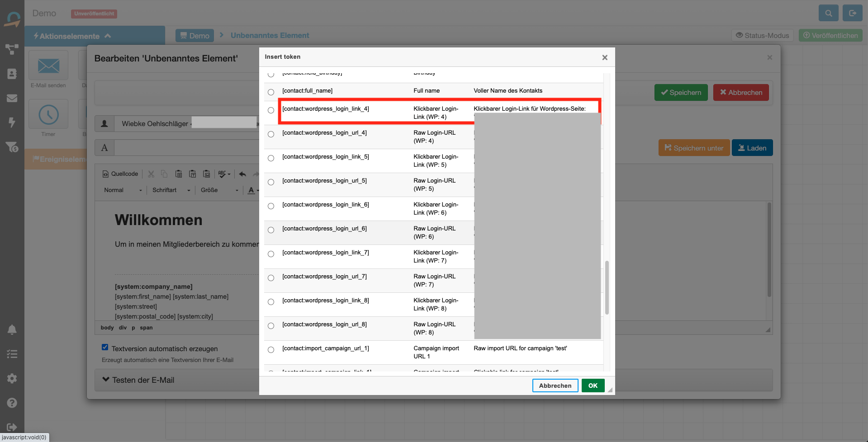The height and width of the screenshot is (442, 868).
Task: Open the notifications bell in sidebar
Action: 12,330
